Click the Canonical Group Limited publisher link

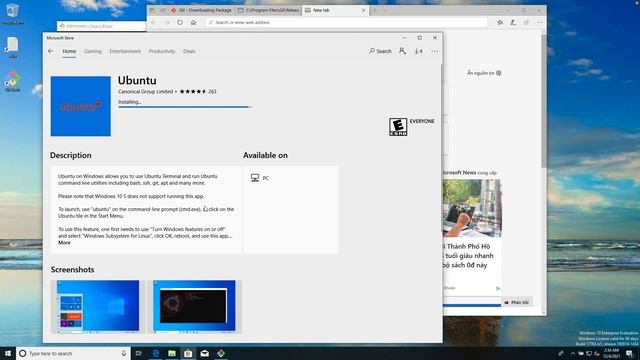click(146, 91)
